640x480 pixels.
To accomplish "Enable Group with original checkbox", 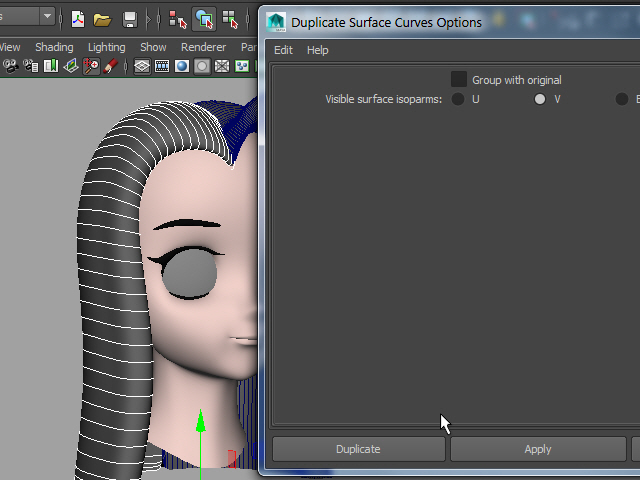I will tap(459, 79).
